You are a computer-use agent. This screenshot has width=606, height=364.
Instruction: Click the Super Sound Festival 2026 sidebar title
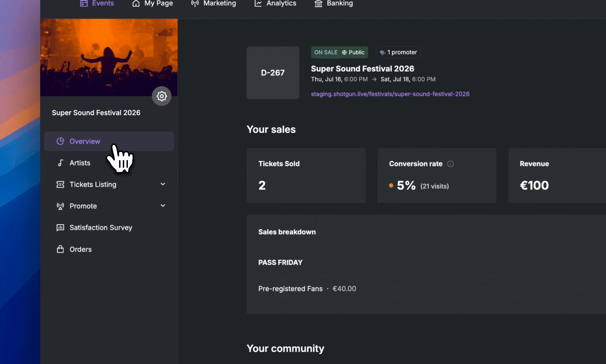[x=96, y=113]
